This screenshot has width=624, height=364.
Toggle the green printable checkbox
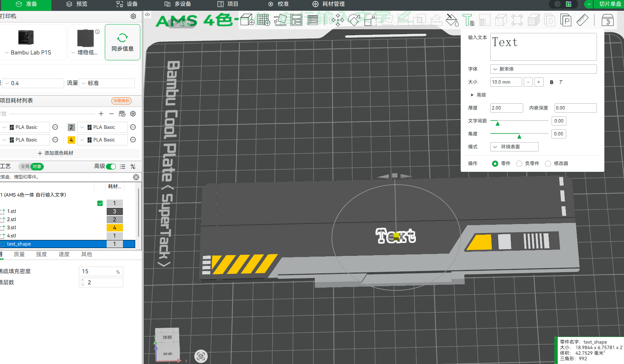coord(100,203)
